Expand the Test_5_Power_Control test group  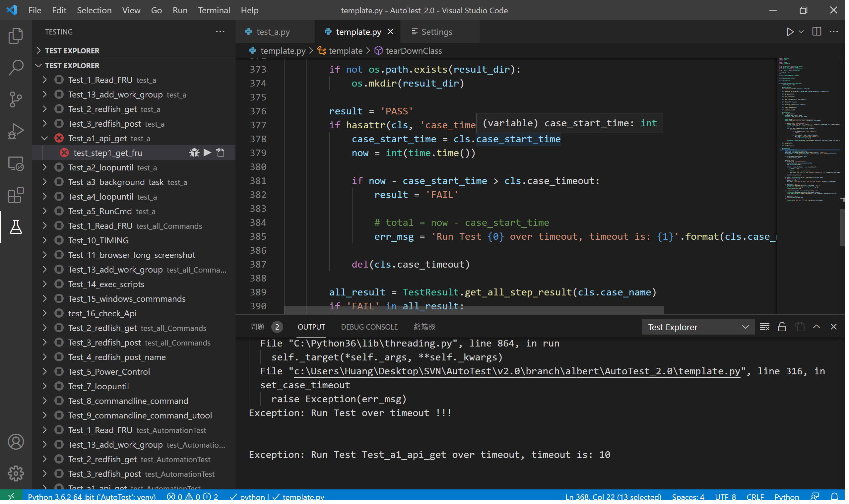click(44, 372)
